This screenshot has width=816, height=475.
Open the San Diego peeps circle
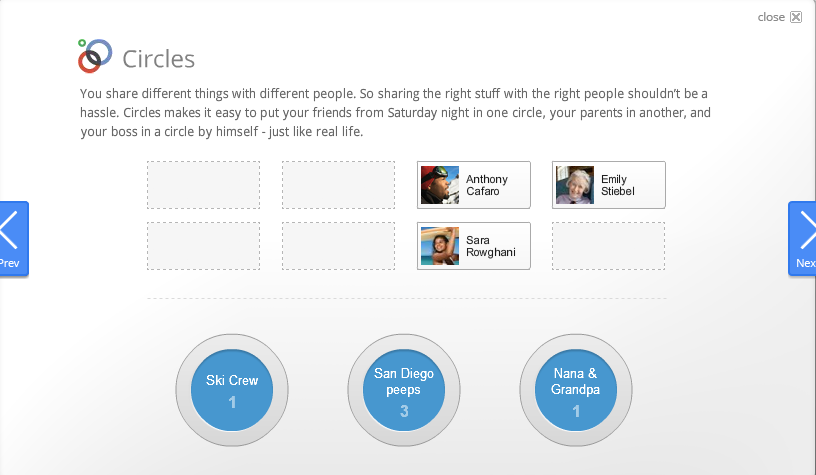tap(404, 390)
